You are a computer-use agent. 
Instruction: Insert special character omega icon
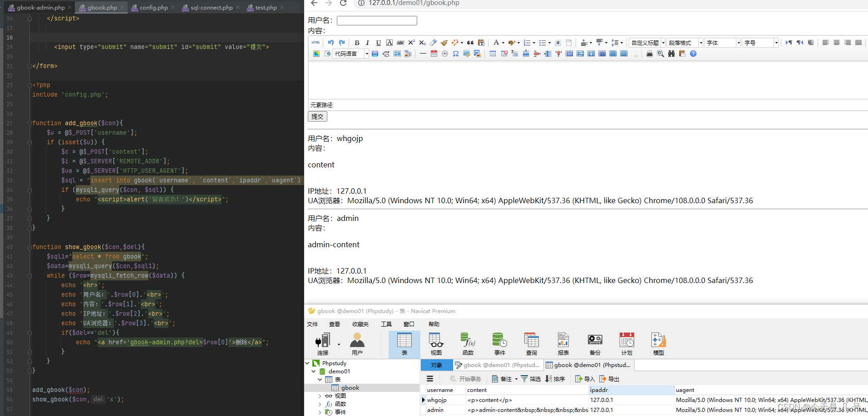pos(455,54)
